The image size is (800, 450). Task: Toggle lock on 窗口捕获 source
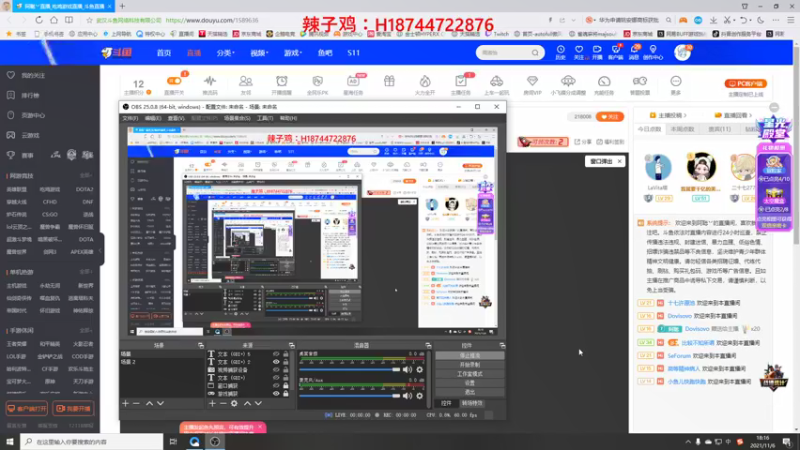[286, 386]
